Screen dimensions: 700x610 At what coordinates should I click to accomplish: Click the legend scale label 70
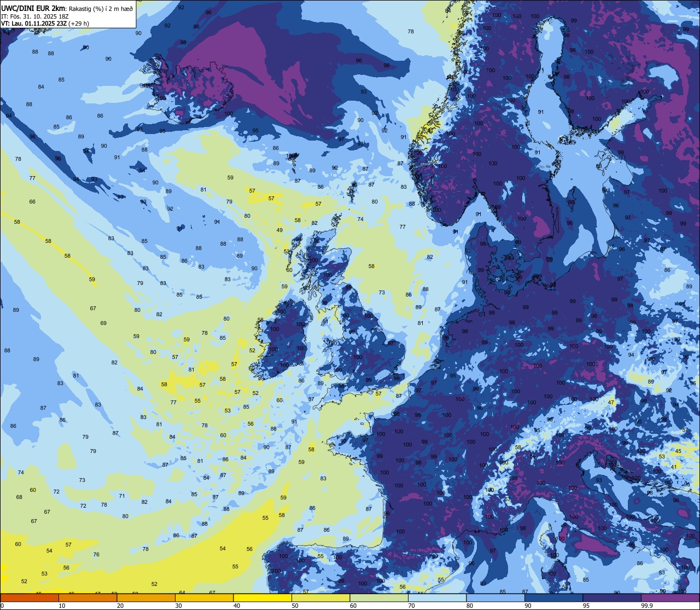[x=411, y=606]
